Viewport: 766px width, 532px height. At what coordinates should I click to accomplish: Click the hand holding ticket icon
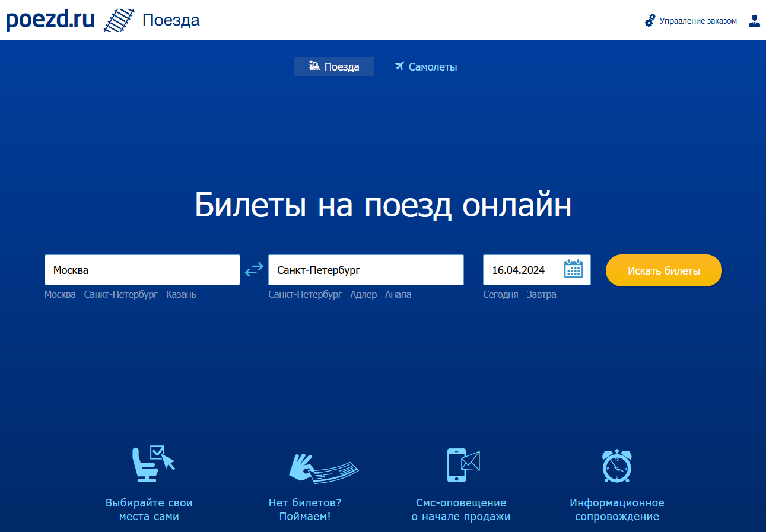click(323, 467)
